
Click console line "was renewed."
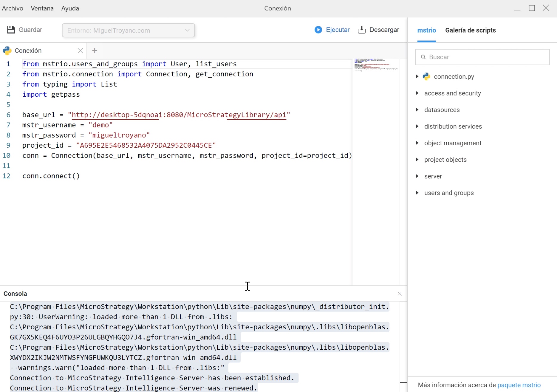tap(133, 388)
